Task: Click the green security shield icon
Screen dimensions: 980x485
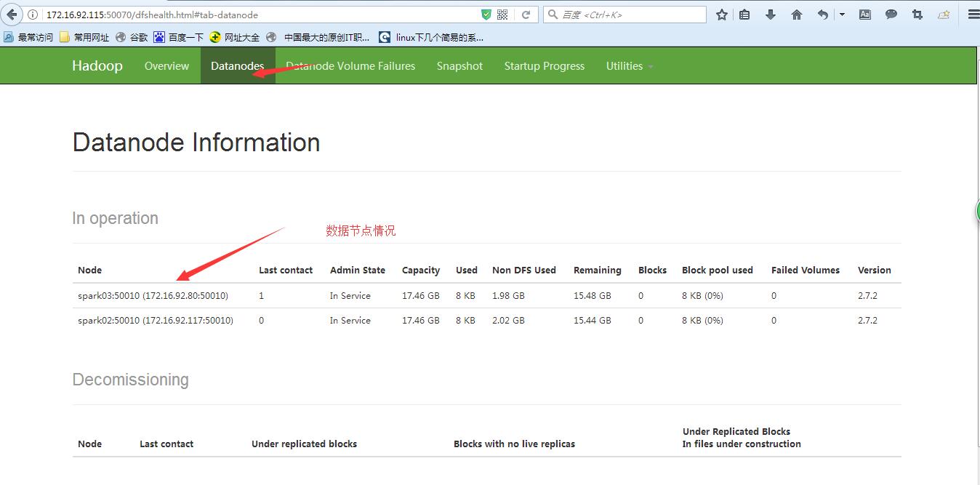Action: point(486,15)
